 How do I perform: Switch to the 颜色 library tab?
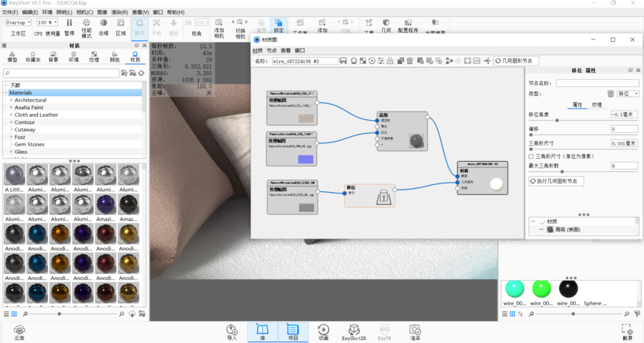(x=114, y=57)
